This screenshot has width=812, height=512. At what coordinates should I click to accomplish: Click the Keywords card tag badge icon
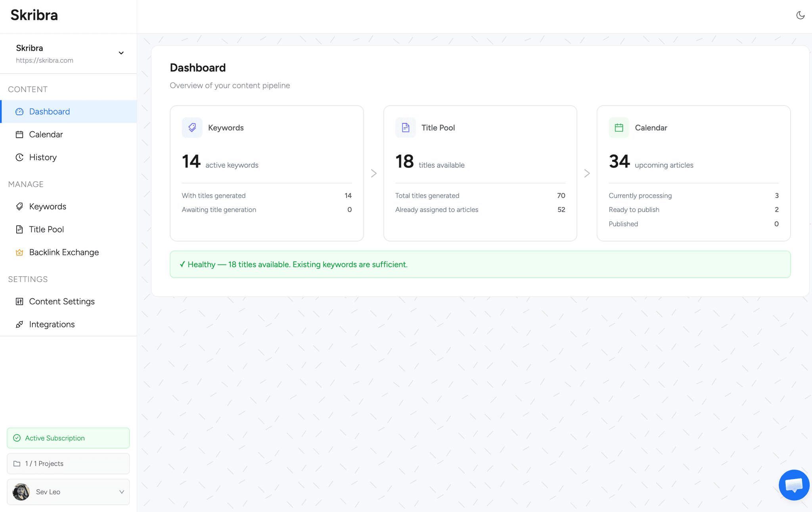coord(192,127)
